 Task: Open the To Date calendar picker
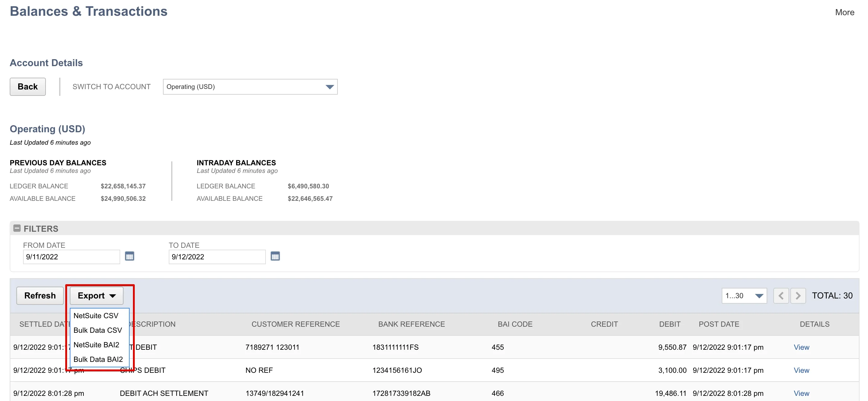coord(275,256)
